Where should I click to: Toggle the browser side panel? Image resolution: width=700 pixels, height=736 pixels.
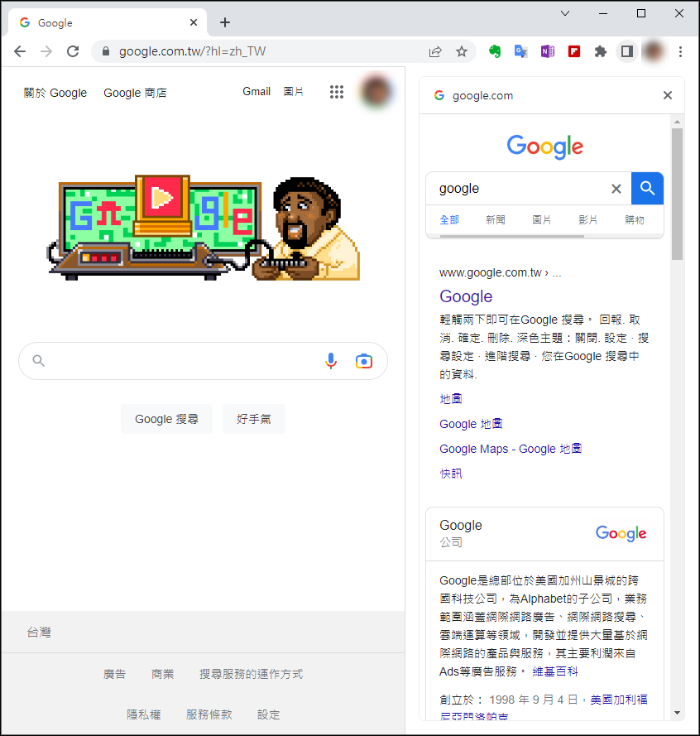tap(627, 51)
